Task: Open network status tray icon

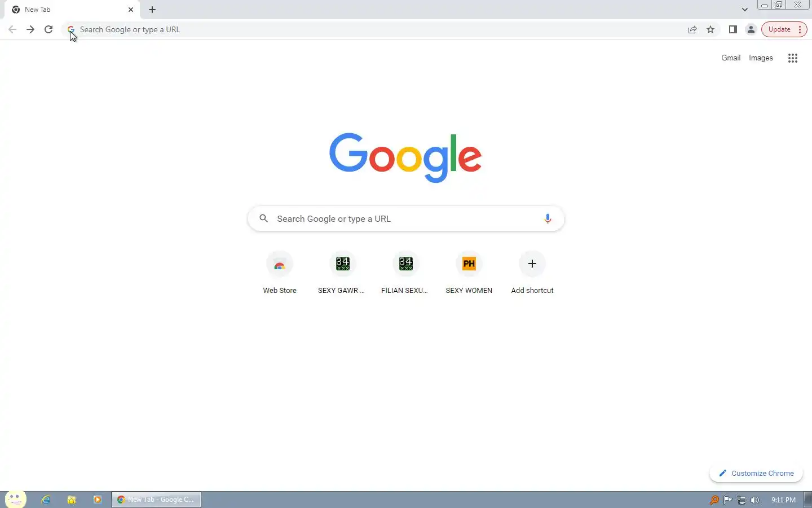Action: point(742,500)
